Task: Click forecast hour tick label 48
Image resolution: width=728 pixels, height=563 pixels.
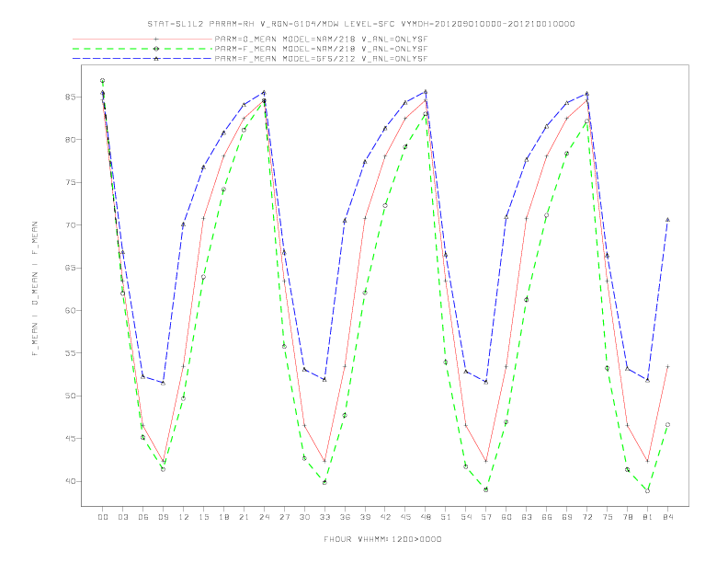Action: pyautogui.click(x=426, y=517)
